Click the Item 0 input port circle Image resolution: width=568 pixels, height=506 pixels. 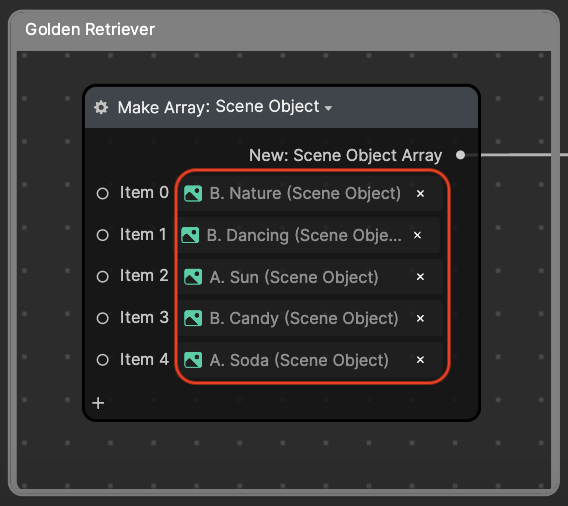[x=103, y=193]
